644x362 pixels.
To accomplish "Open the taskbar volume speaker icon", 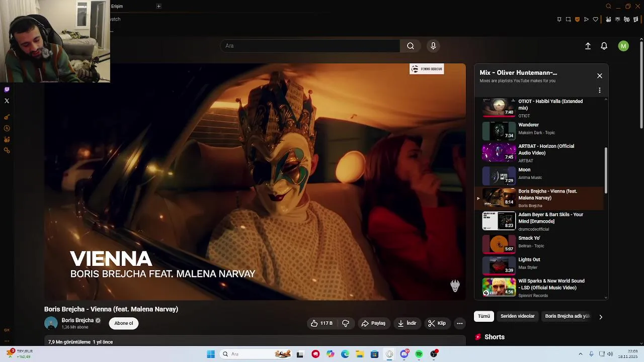I will (610, 354).
